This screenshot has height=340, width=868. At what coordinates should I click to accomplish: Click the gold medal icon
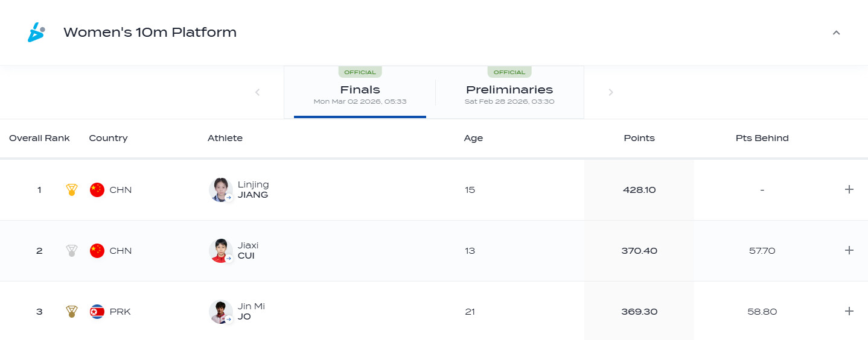[72, 190]
